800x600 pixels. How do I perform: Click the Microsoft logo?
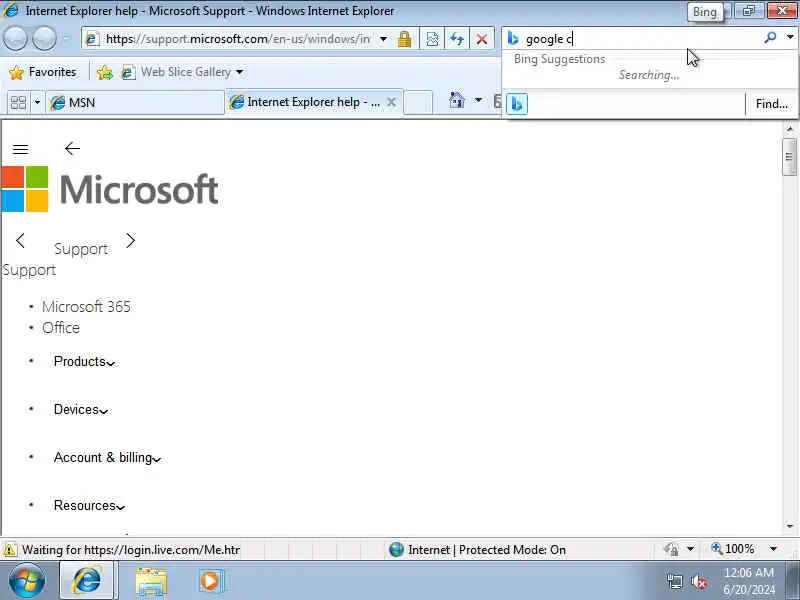pyautogui.click(x=110, y=189)
